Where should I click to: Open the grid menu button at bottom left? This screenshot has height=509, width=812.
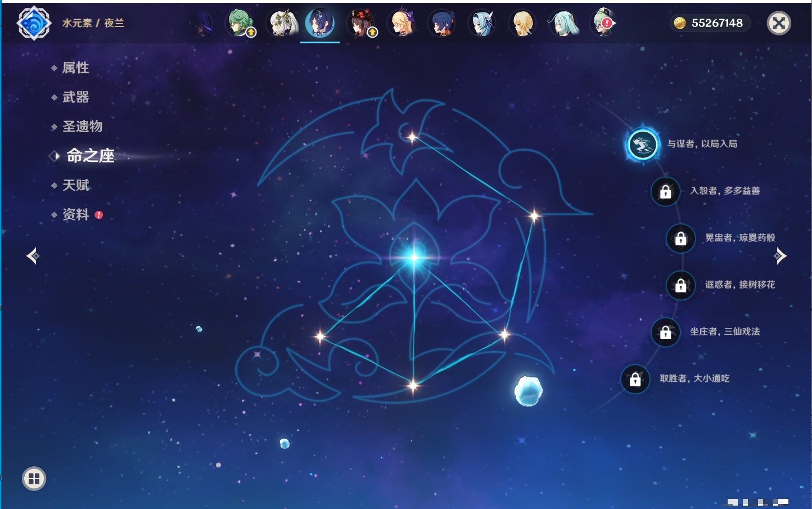coord(34,479)
